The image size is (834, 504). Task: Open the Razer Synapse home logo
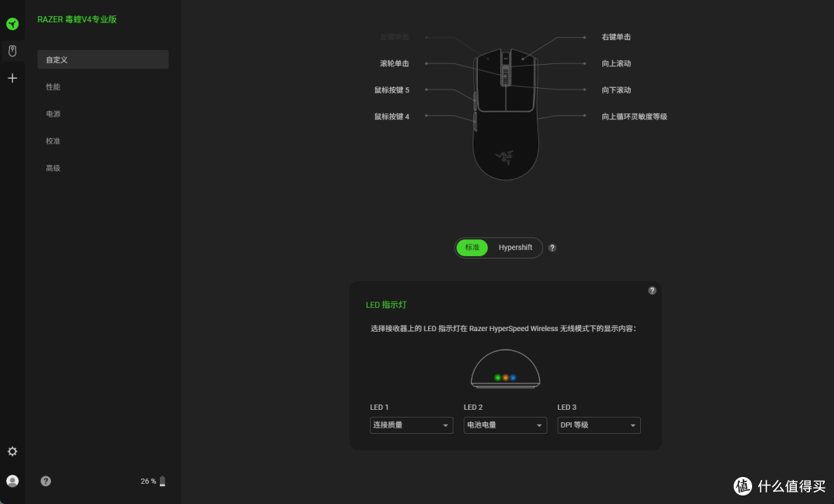point(12,24)
